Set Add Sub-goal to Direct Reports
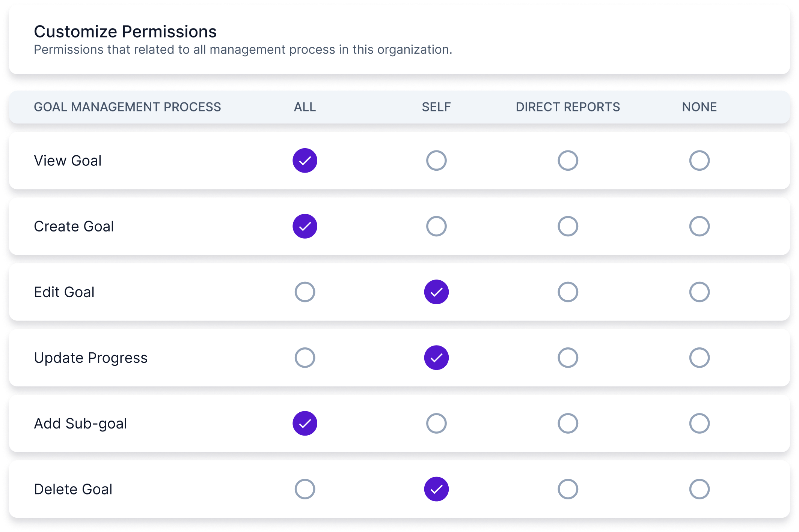The image size is (799, 532). [x=568, y=423]
